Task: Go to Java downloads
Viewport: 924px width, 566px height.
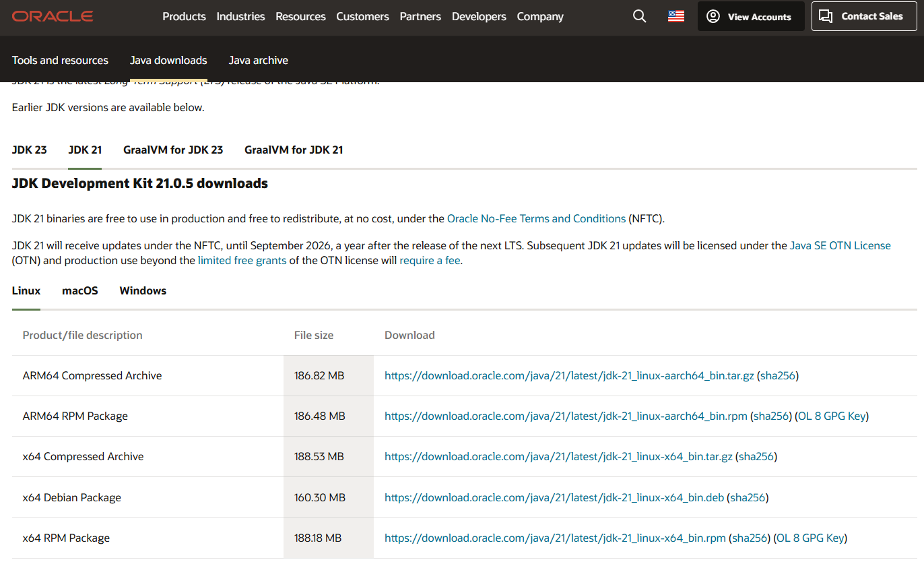Action: (168, 60)
